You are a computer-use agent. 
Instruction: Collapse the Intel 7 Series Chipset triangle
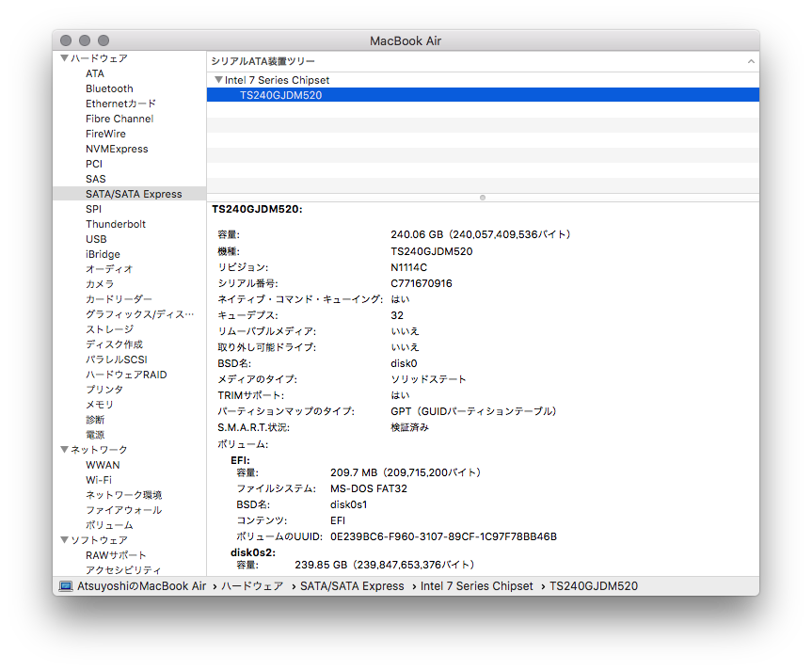pyautogui.click(x=218, y=80)
